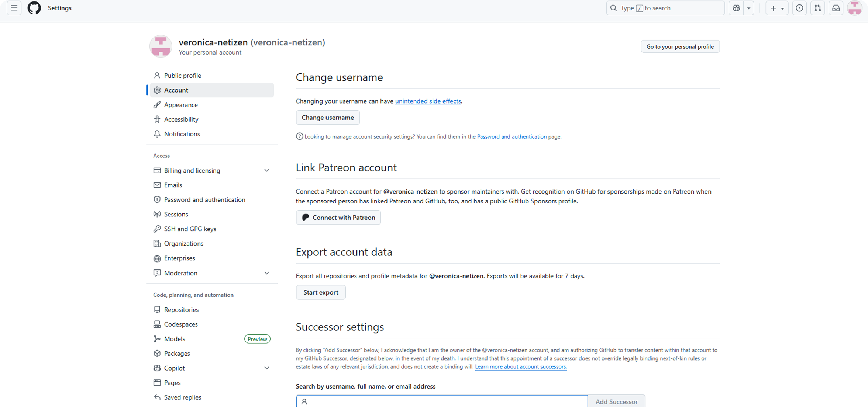Click the search magnifier icon
868x407 pixels.
tap(613, 8)
